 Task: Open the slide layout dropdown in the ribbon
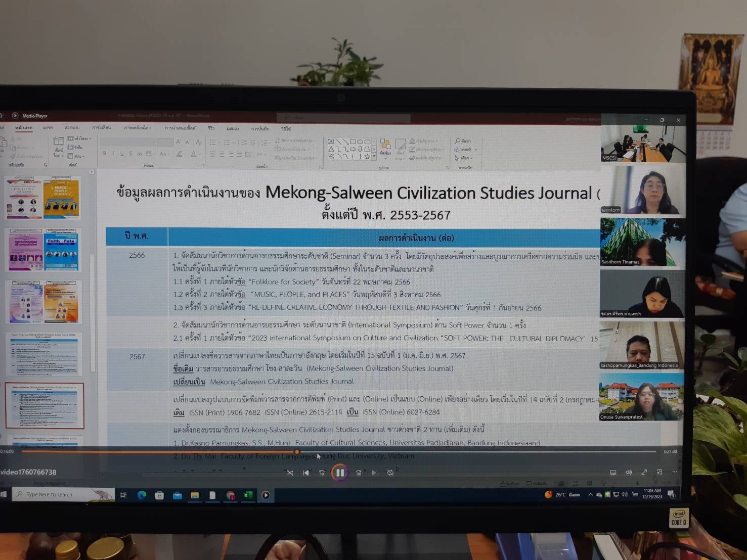click(79, 138)
